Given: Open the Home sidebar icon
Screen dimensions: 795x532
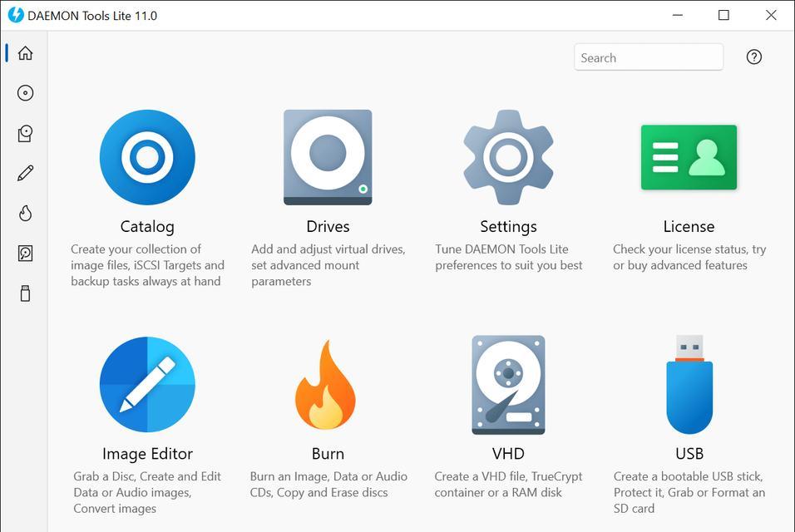Looking at the screenshot, I should 25,53.
